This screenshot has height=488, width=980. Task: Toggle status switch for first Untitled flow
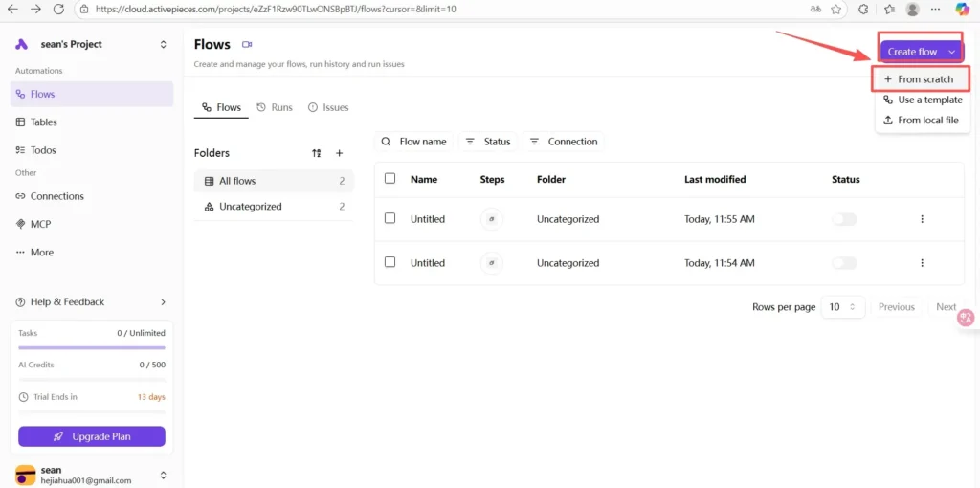click(844, 219)
